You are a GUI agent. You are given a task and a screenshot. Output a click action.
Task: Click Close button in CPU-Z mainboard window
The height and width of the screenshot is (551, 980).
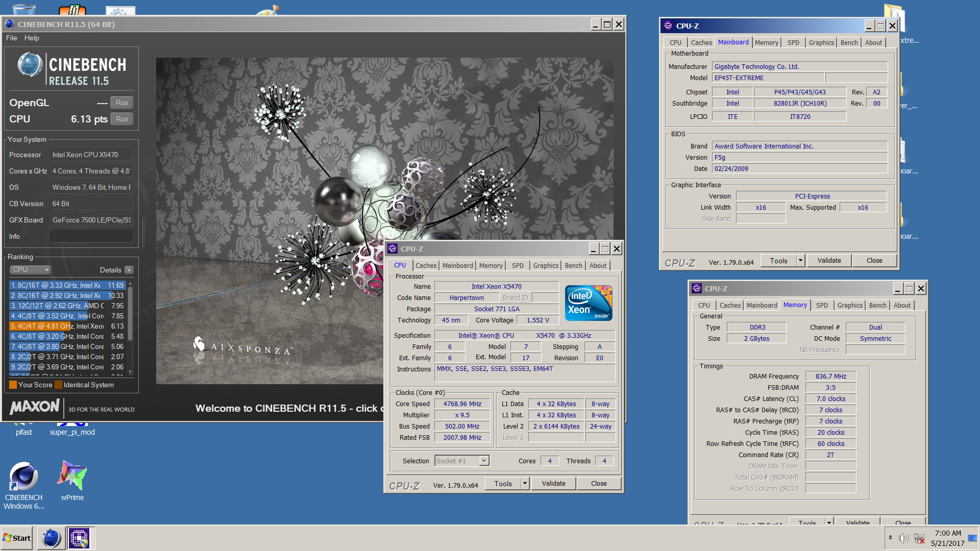coord(874,260)
